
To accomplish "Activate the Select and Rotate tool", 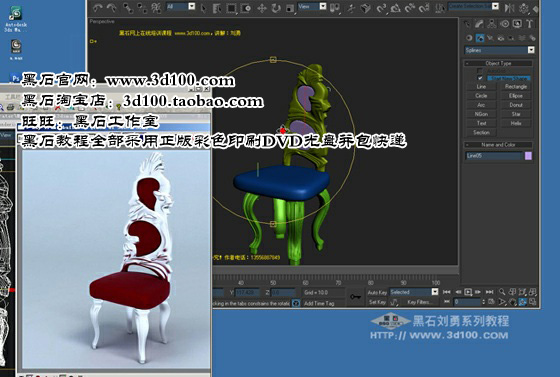I will [x=276, y=8].
